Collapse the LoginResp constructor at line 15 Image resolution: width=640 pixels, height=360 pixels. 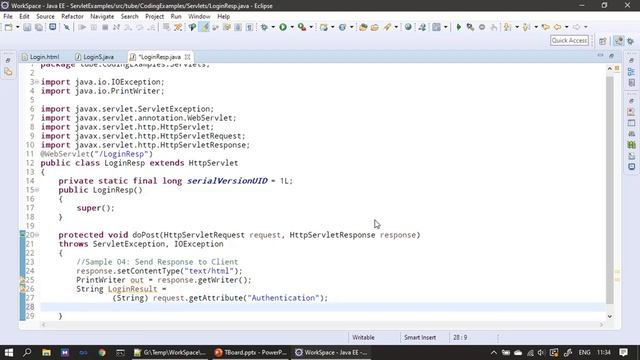pyautogui.click(x=37, y=190)
